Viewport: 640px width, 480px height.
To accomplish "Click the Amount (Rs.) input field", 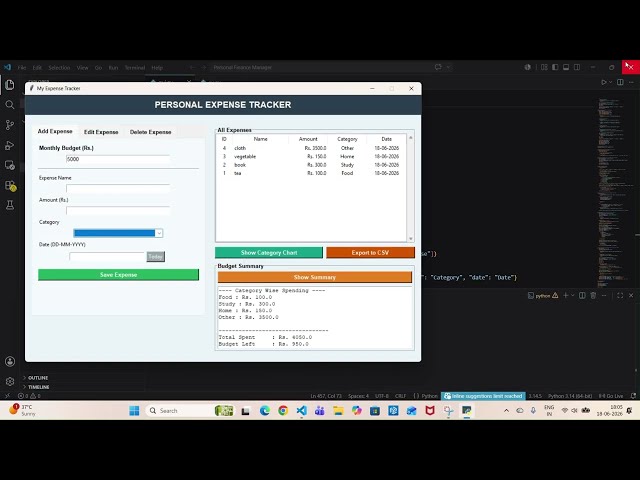I will click(x=118, y=211).
